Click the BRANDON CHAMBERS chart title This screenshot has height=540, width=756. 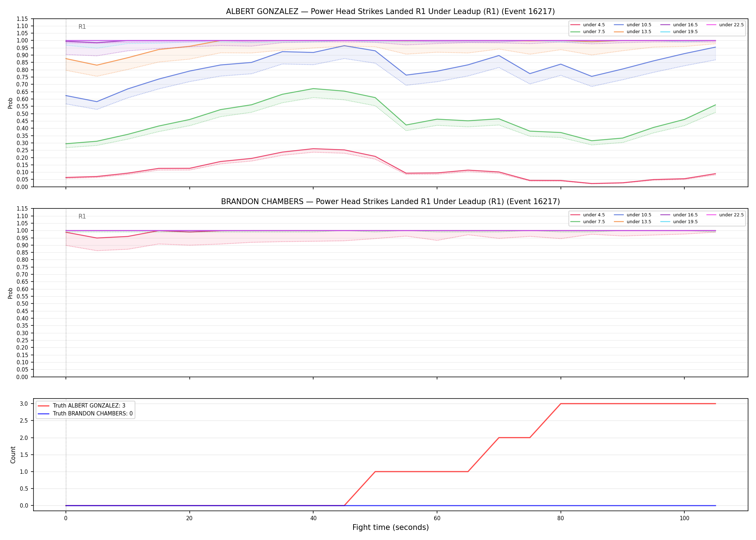pos(390,202)
